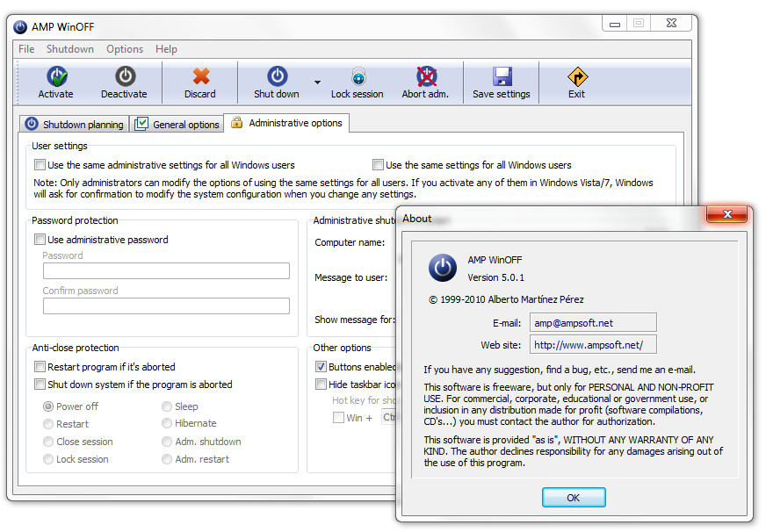Click the Save settings floppy icon

click(502, 76)
